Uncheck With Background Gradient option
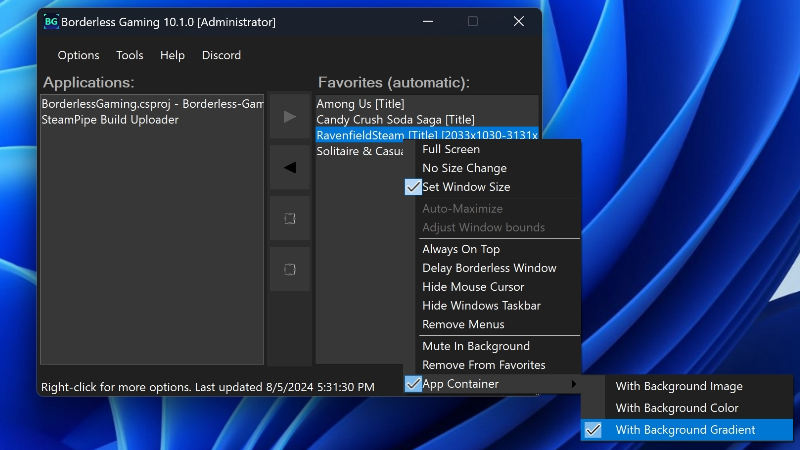Image resolution: width=800 pixels, height=450 pixels. click(x=685, y=430)
